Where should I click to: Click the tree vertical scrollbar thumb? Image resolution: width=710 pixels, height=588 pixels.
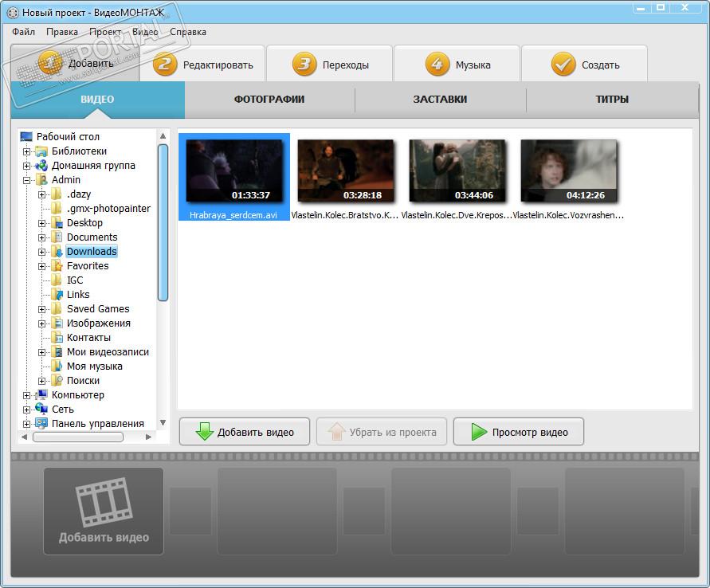[x=163, y=222]
